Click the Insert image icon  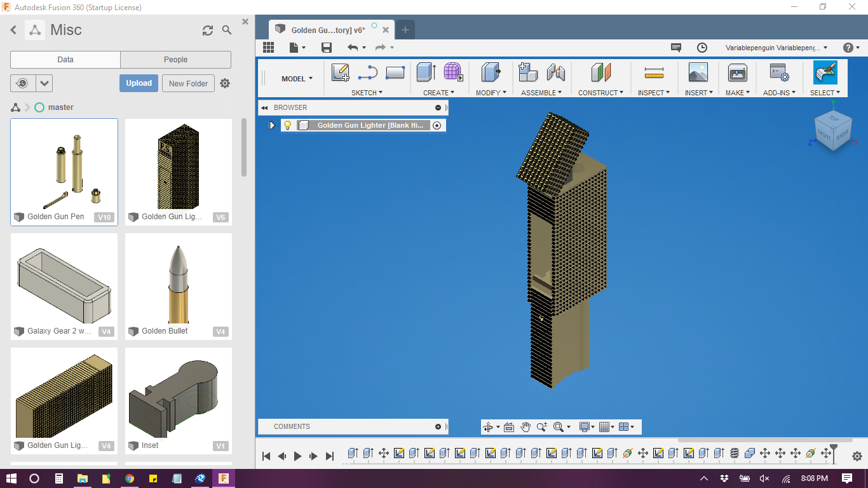pos(698,72)
